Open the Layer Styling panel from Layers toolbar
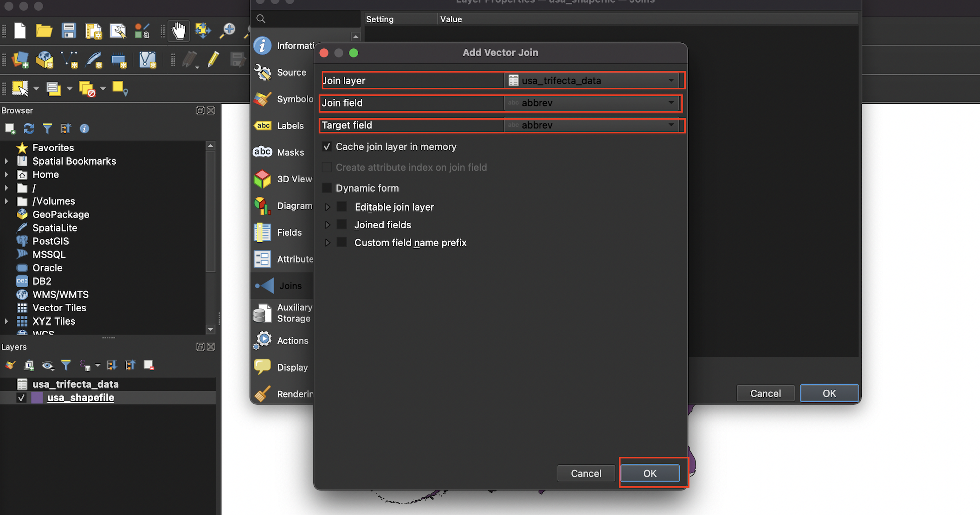 (10, 365)
